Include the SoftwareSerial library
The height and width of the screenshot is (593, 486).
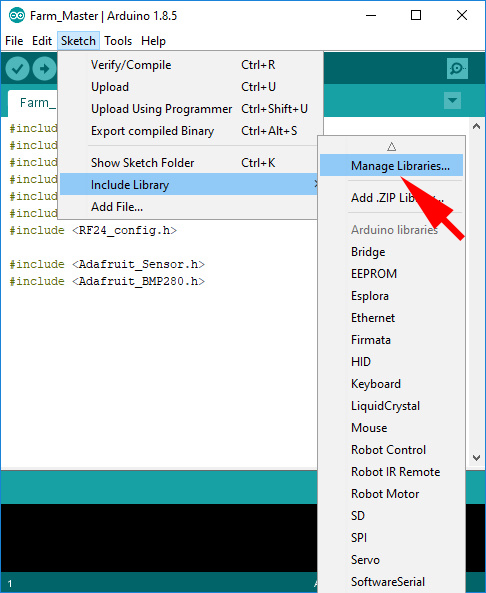[391, 582]
